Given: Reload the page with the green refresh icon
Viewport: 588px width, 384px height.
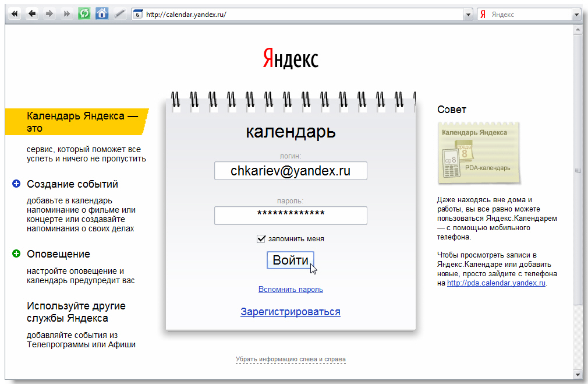Looking at the screenshot, I should pyautogui.click(x=84, y=14).
